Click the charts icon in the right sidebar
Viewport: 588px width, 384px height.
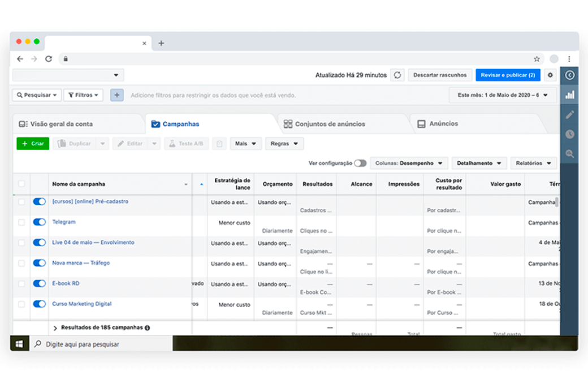coord(570,95)
